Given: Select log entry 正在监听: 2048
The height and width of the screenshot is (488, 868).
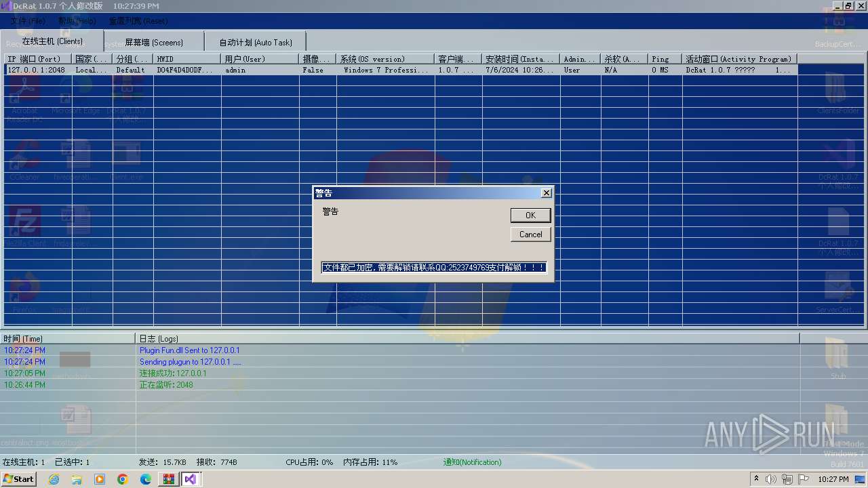Looking at the screenshot, I should tap(166, 385).
